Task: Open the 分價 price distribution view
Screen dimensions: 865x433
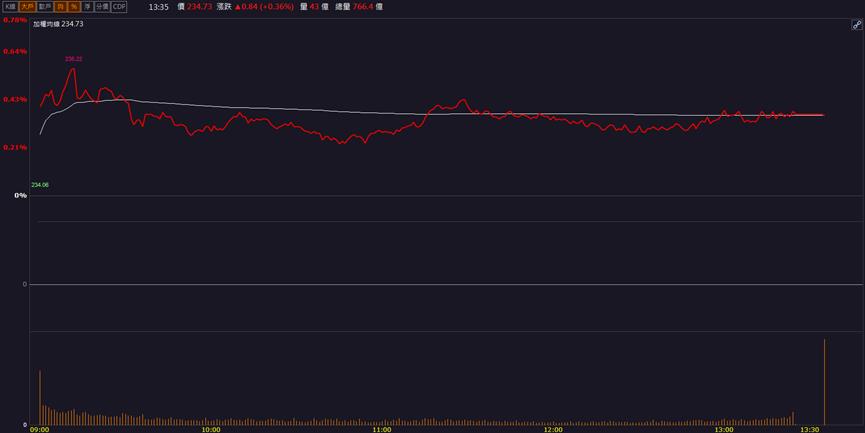Action: click(102, 7)
